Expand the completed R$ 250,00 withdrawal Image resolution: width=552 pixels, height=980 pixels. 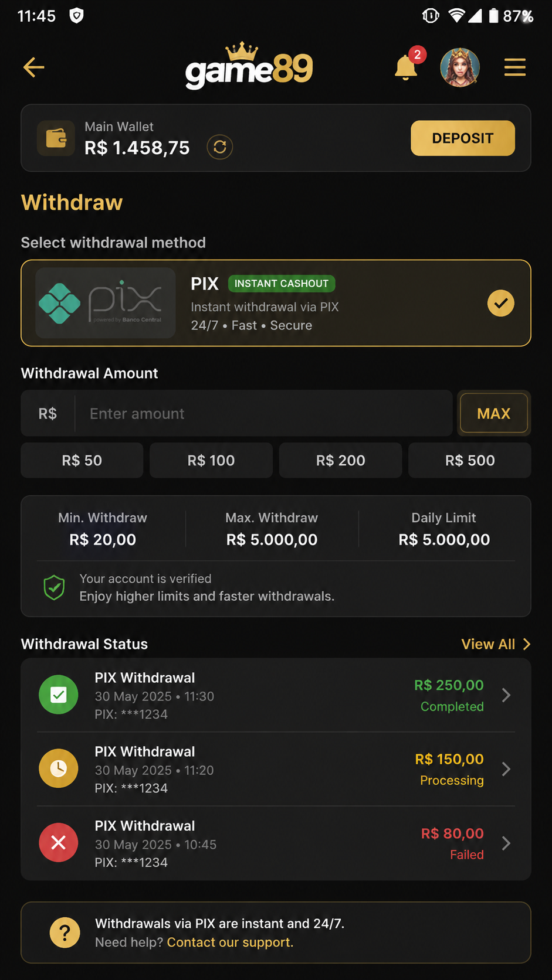click(276, 695)
